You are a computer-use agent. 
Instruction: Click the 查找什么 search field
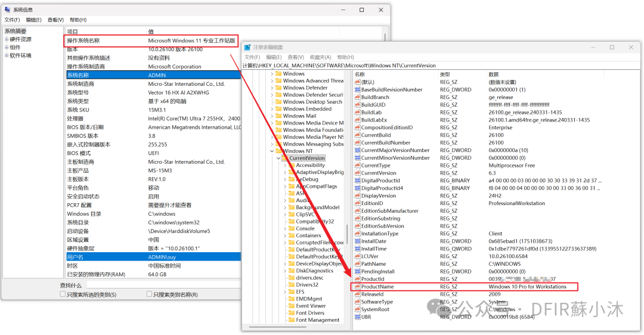[x=165, y=285]
